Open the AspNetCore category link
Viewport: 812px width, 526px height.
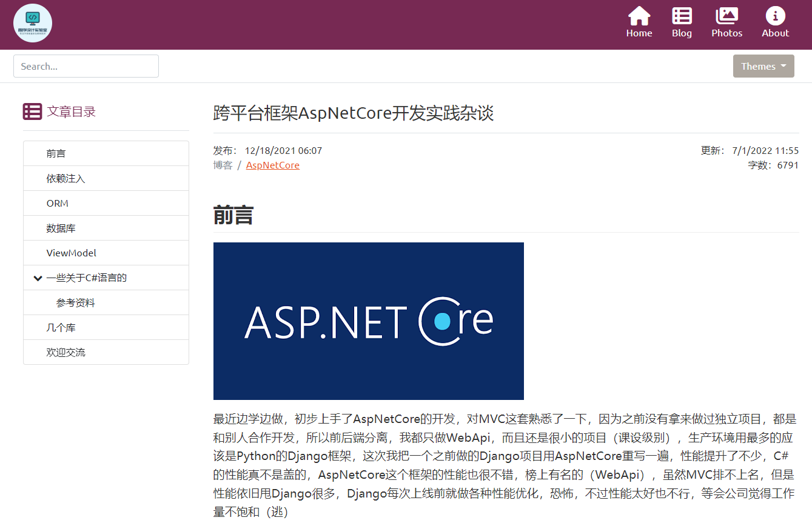pos(273,165)
